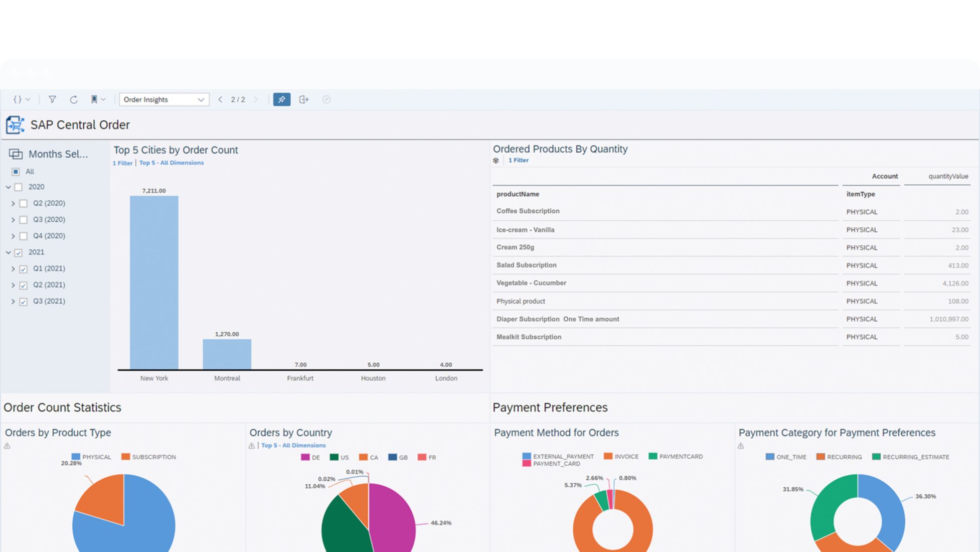Toggle the All months checkbox
The width and height of the screenshot is (980, 552).
[16, 172]
